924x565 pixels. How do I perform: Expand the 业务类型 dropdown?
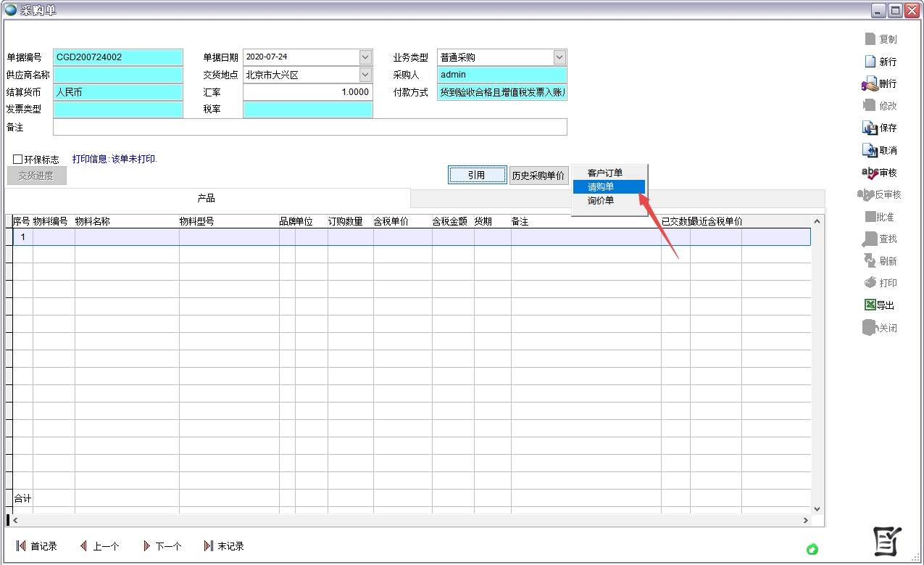[x=559, y=57]
